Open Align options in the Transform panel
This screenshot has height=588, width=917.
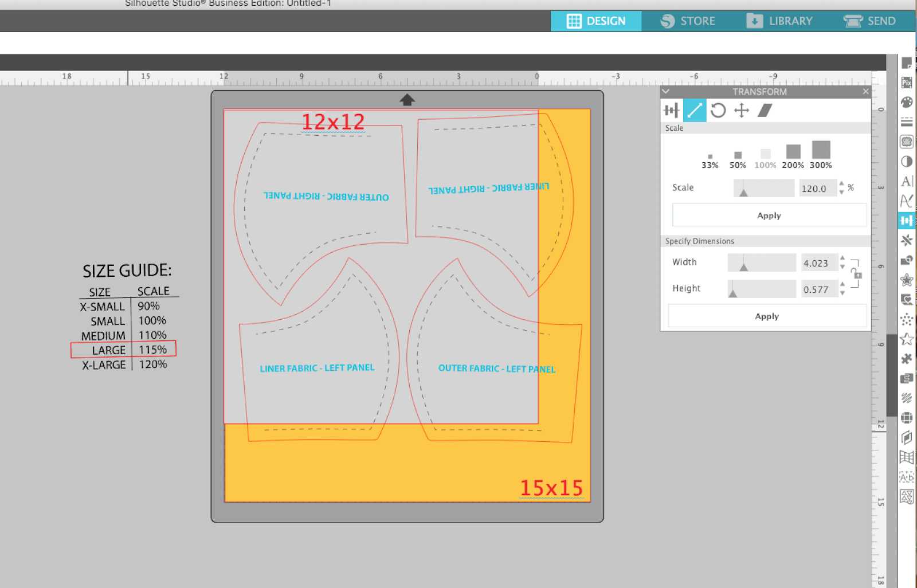click(671, 110)
